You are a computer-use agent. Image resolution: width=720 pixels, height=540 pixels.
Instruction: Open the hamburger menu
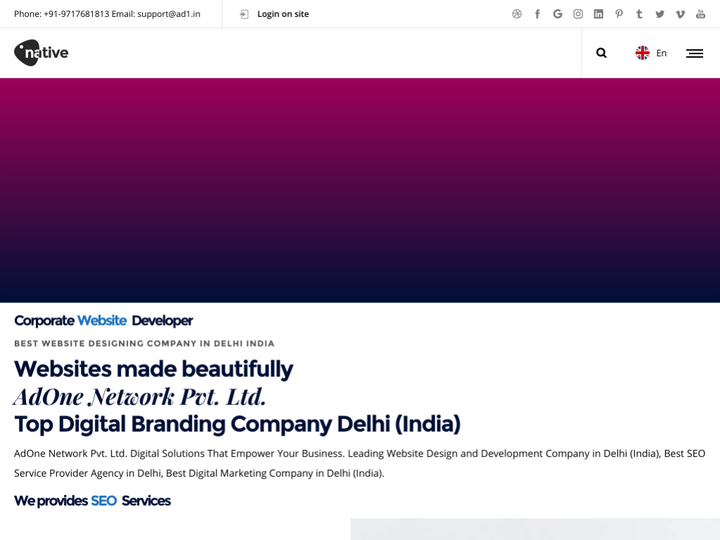click(x=694, y=53)
